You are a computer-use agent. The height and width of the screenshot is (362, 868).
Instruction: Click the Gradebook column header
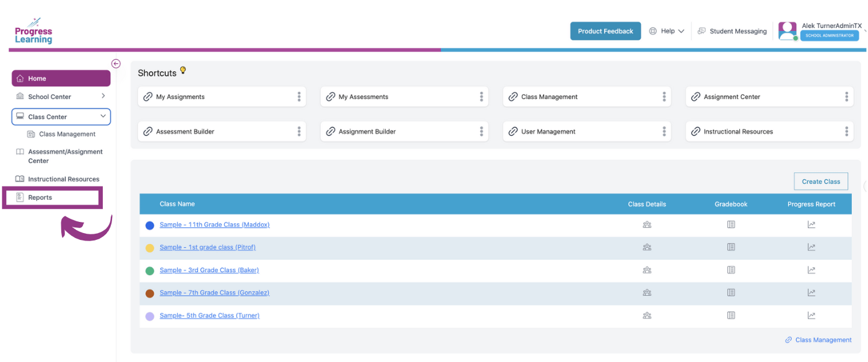[x=731, y=204]
